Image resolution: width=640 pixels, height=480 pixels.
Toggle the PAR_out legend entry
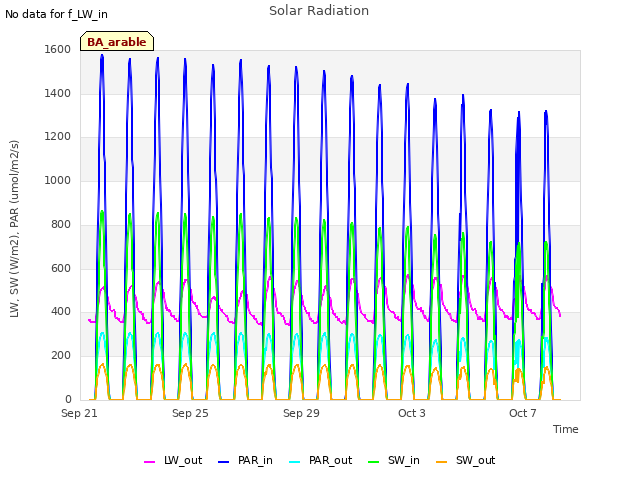click(320, 461)
